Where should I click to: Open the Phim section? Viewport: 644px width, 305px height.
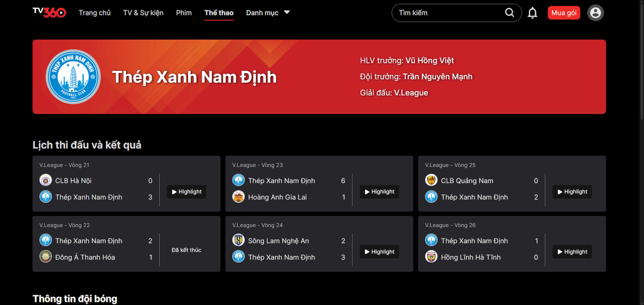coord(184,13)
